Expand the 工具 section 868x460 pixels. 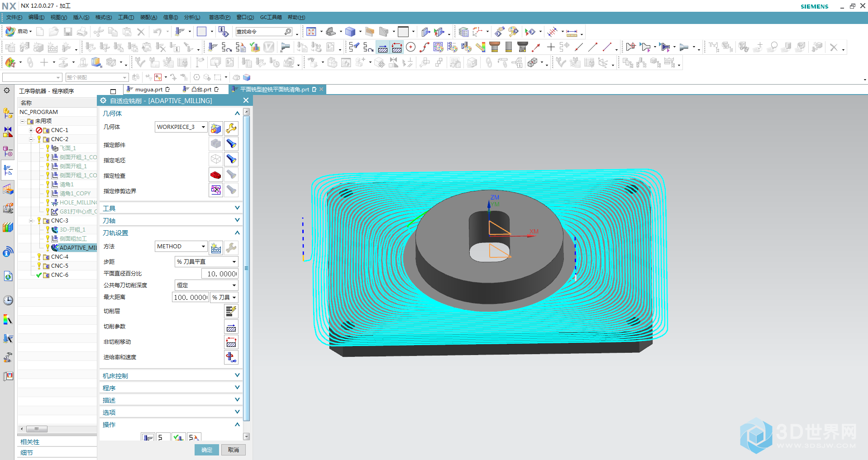pyautogui.click(x=237, y=208)
